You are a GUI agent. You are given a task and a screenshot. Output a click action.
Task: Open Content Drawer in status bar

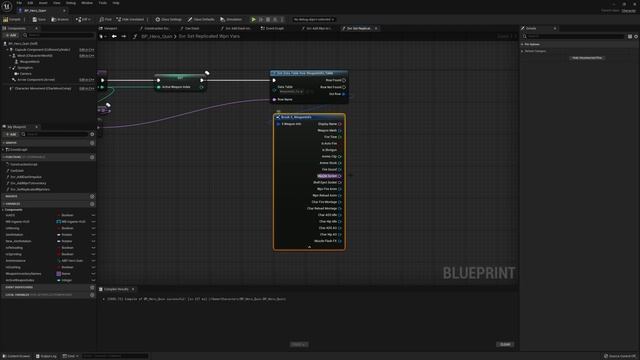tap(17, 356)
